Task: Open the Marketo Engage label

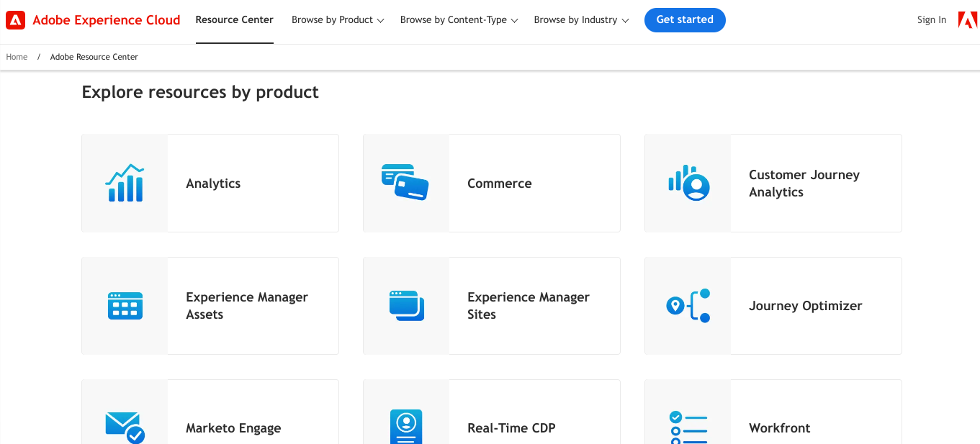Action: (233, 428)
